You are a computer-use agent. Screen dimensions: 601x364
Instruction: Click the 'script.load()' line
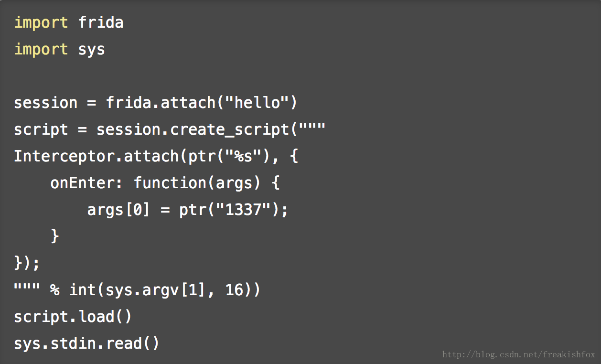pos(73,316)
